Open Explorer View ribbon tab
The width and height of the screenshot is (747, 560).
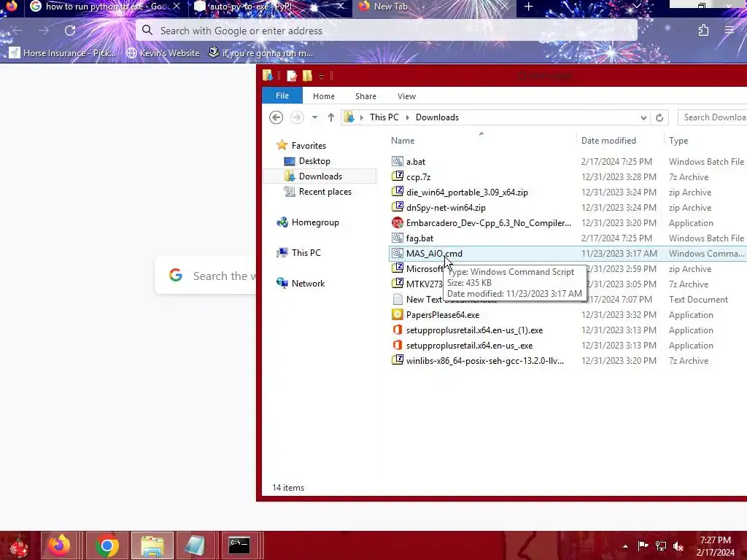[x=406, y=96]
